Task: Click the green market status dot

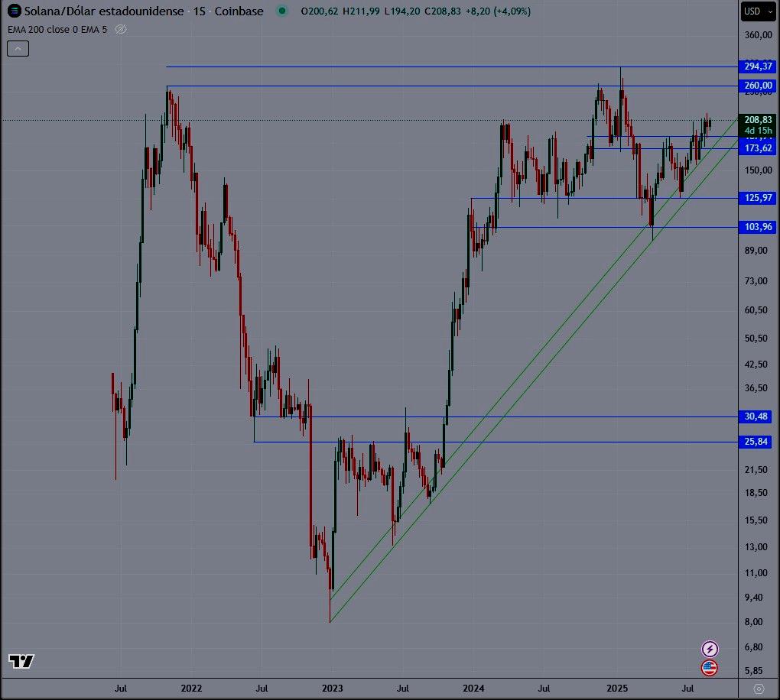Action: [282, 11]
